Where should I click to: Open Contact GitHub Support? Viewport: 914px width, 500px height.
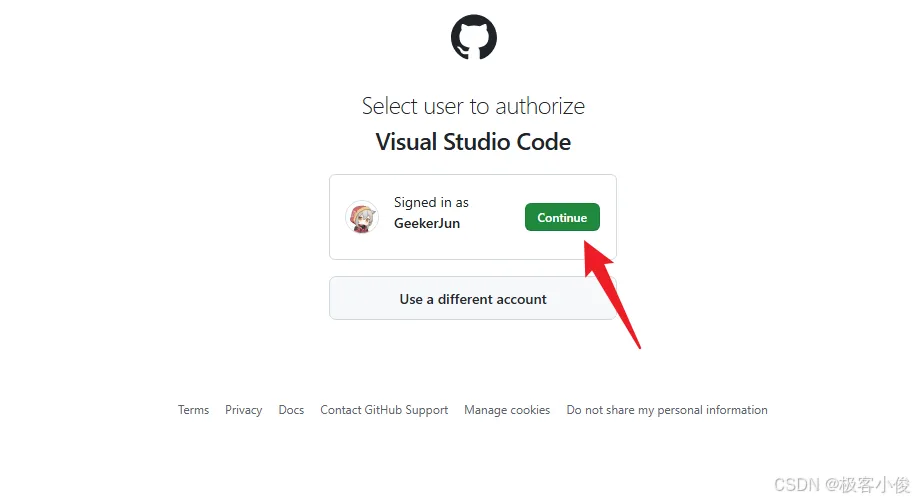[x=384, y=410]
